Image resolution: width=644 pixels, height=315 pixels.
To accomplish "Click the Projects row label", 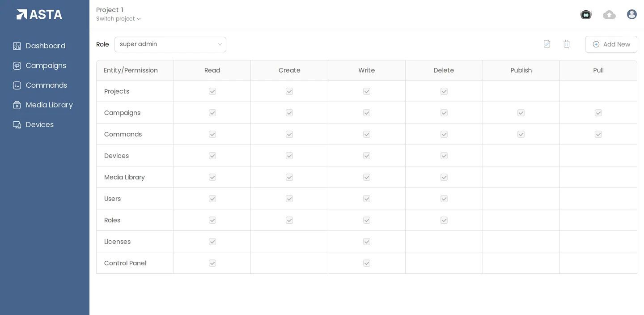I will 117,91.
